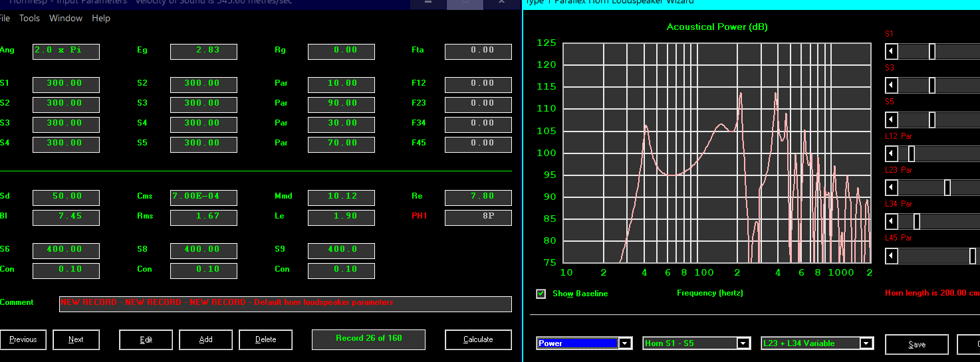The width and height of the screenshot is (980, 362).
Task: Open the Power chart type dropdown
Action: point(626,343)
